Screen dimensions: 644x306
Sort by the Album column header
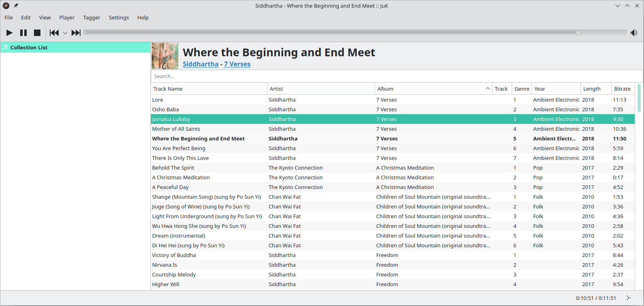click(x=434, y=89)
